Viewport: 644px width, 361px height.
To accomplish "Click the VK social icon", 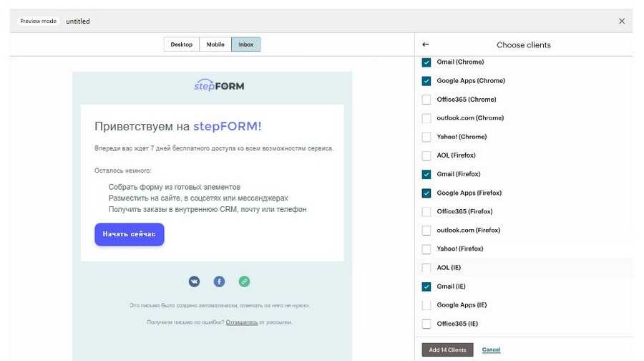I will tap(195, 281).
